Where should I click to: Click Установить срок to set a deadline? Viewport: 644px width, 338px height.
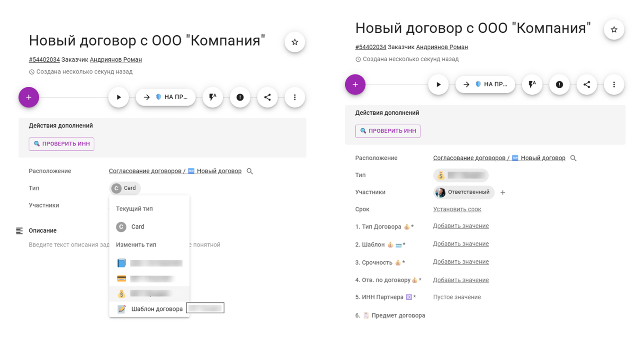tap(456, 209)
